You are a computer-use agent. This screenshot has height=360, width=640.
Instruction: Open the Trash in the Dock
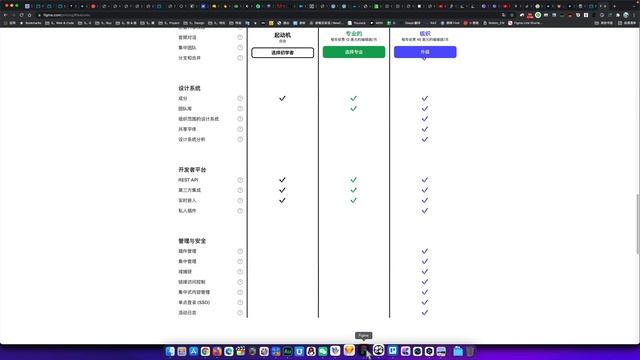click(470, 351)
